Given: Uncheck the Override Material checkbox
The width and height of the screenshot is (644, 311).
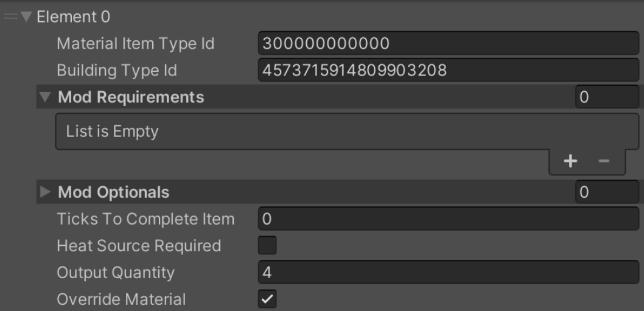Looking at the screenshot, I should [267, 299].
